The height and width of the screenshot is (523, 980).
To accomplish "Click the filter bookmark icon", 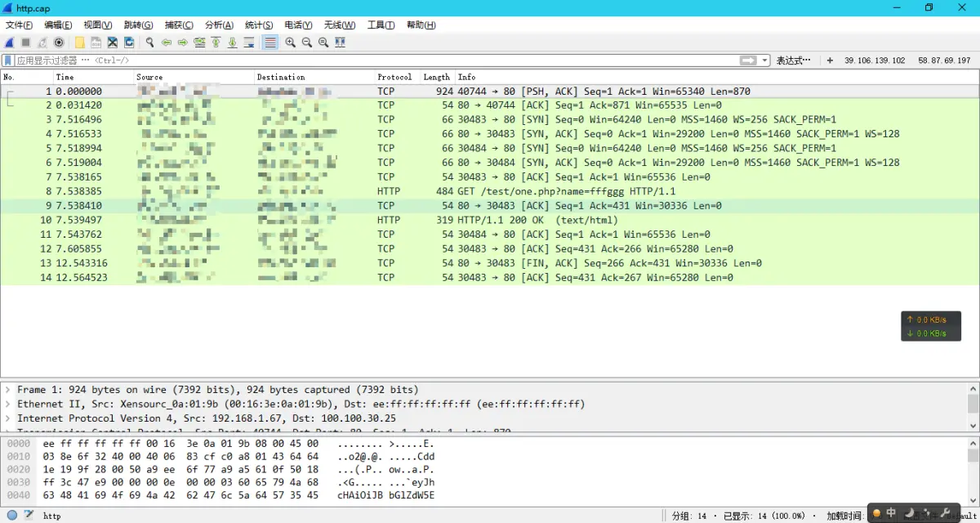I will pyautogui.click(x=8, y=60).
